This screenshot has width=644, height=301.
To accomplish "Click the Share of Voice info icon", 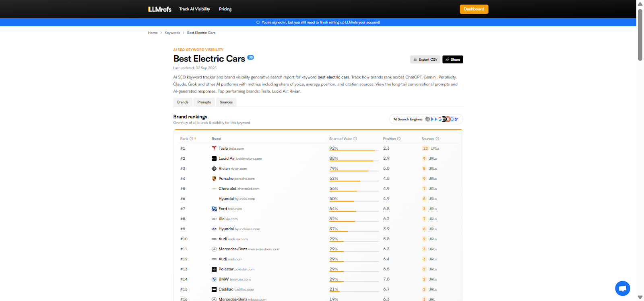I will 355,139.
